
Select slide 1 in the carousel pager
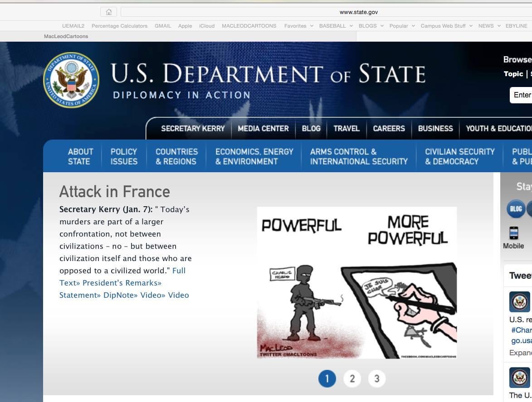point(327,378)
